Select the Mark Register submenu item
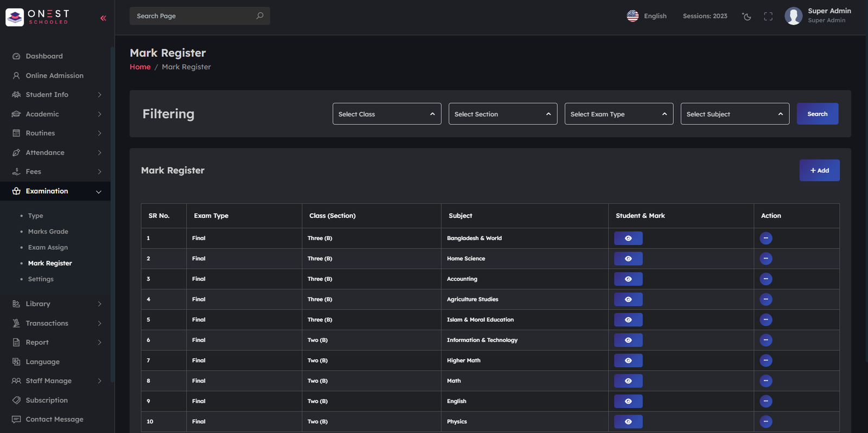Screen dimensions: 868x433 [x=50, y=263]
